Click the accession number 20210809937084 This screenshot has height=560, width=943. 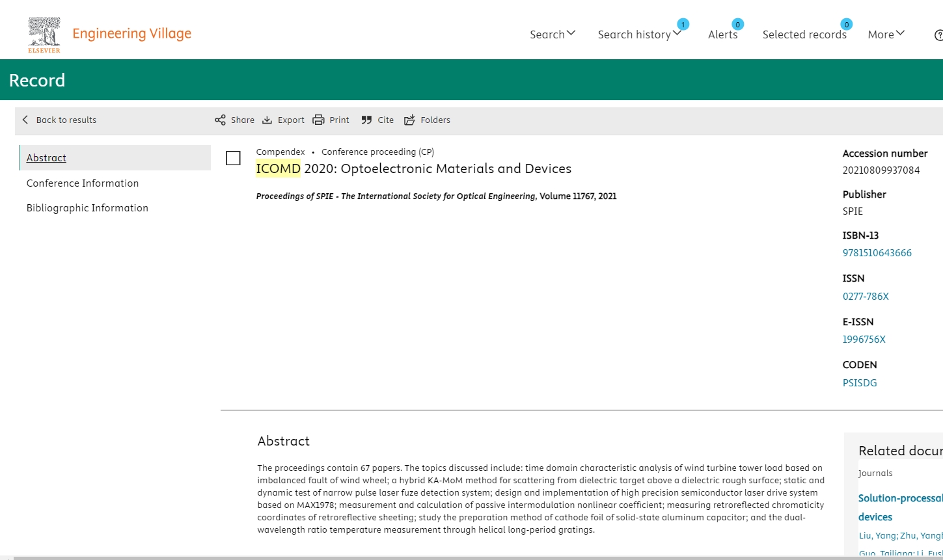881,170
